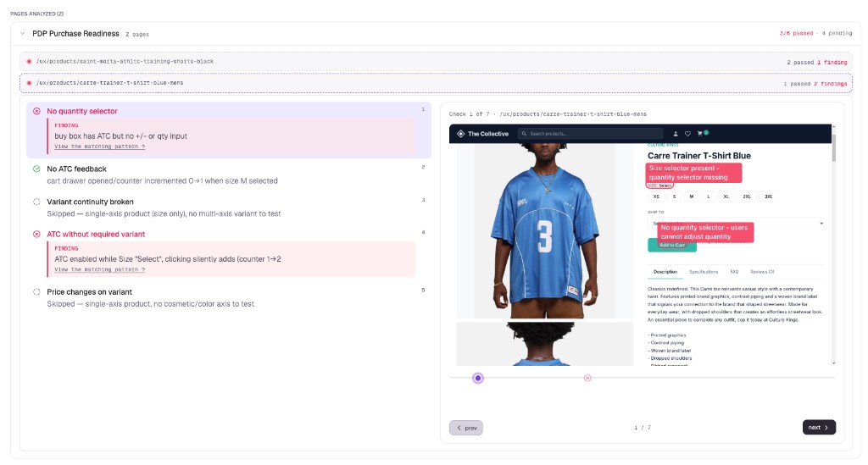This screenshot has width=868, height=465.
Task: Select the ATC without required variant heading
Action: tap(96, 234)
